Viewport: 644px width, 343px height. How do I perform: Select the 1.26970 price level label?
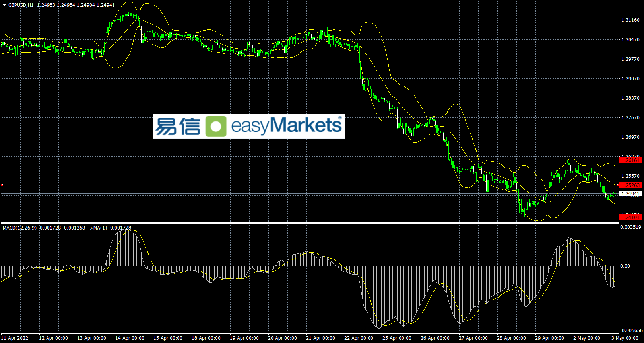coord(630,137)
